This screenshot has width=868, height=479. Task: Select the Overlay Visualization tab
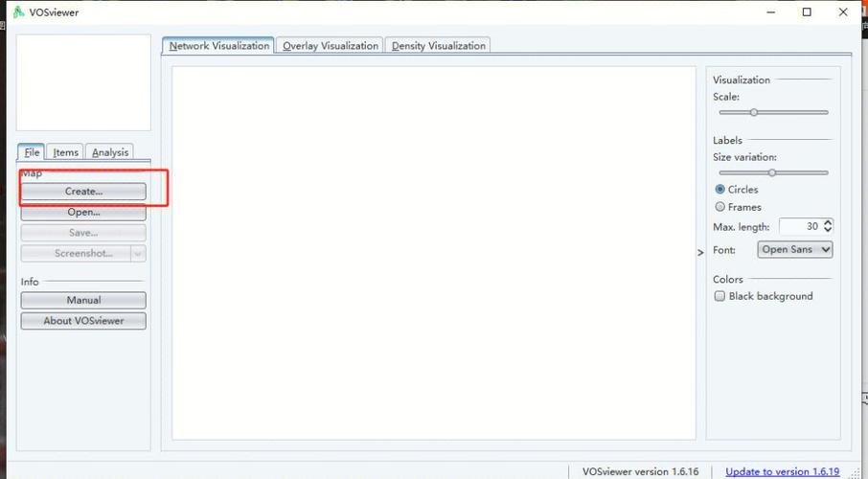[x=330, y=46]
